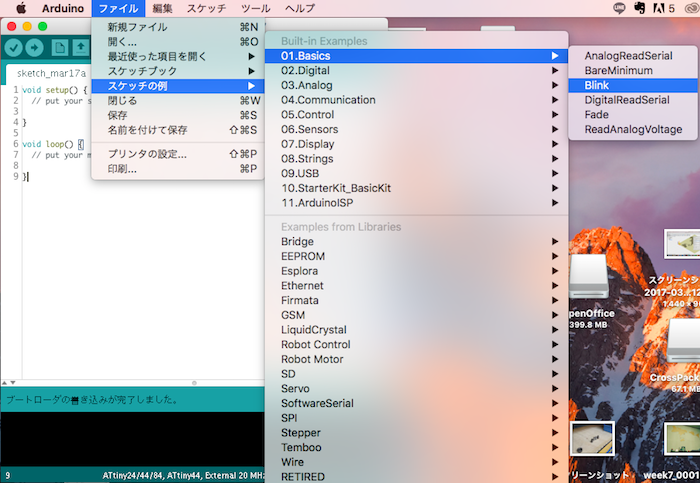
Task: Expand the LiquidCrystal library examples
Action: (x=417, y=330)
